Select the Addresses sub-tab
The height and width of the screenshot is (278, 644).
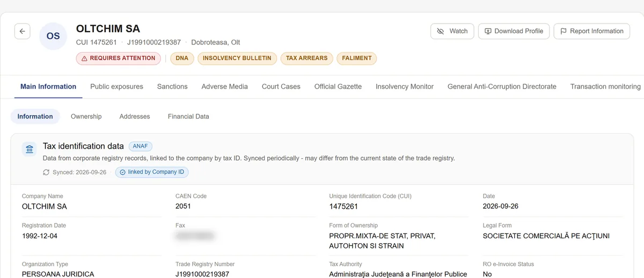(135, 116)
